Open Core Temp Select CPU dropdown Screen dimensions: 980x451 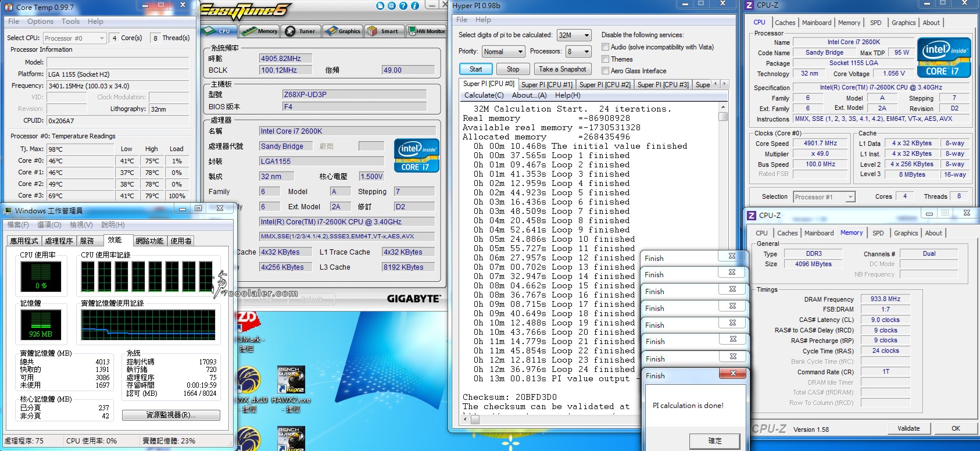click(x=75, y=38)
